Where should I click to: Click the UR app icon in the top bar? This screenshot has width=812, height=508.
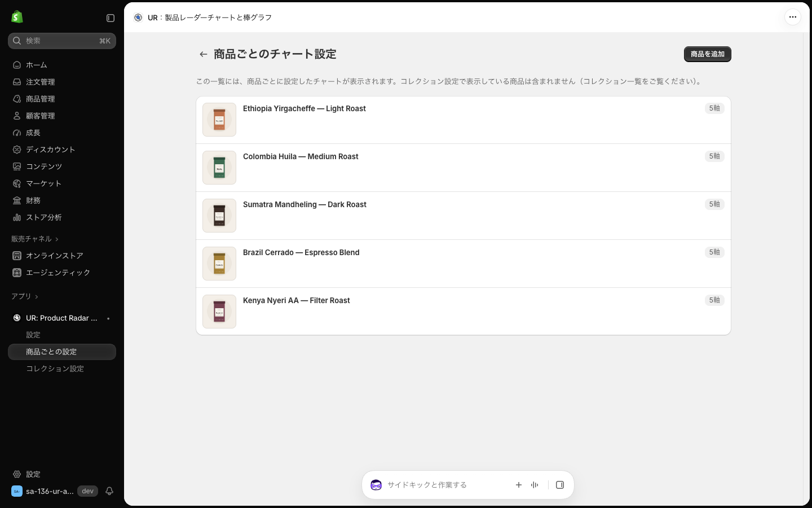[138, 17]
